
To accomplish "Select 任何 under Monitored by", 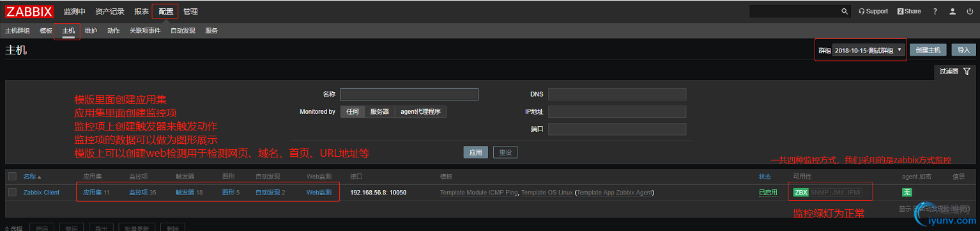I will [x=353, y=111].
